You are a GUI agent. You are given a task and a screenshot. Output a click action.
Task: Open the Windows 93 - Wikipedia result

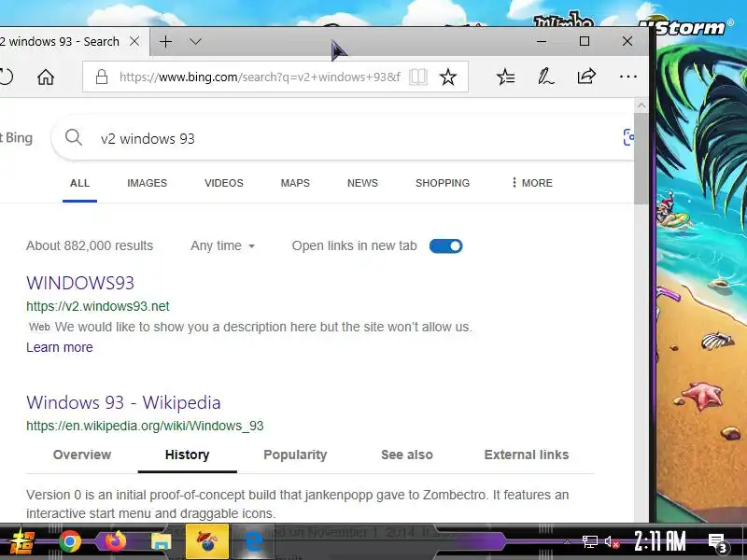[x=123, y=403]
